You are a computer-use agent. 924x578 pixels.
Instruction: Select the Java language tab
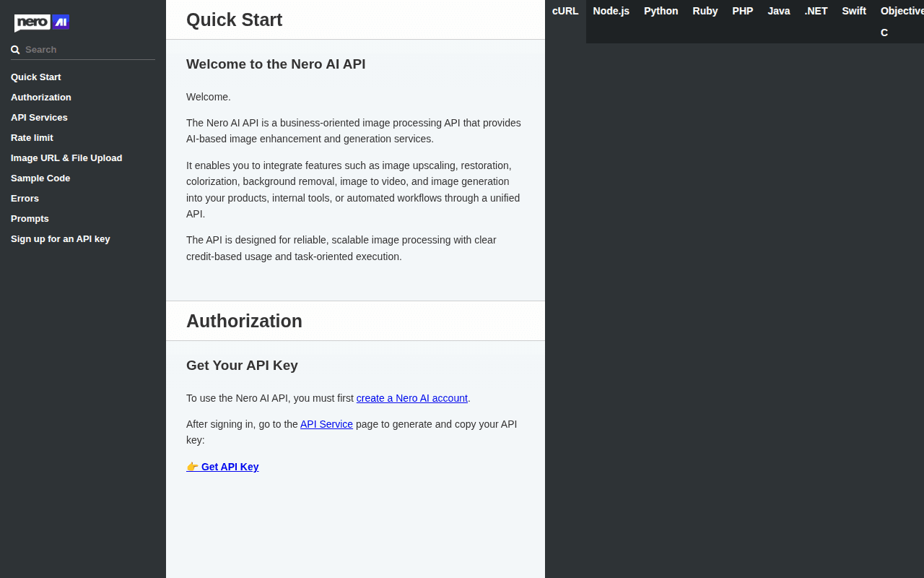[779, 11]
